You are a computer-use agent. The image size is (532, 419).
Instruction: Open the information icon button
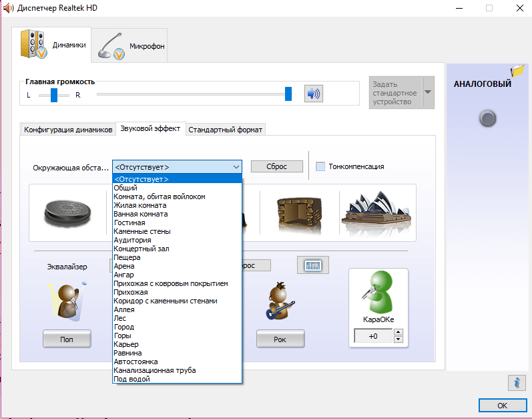click(x=517, y=383)
